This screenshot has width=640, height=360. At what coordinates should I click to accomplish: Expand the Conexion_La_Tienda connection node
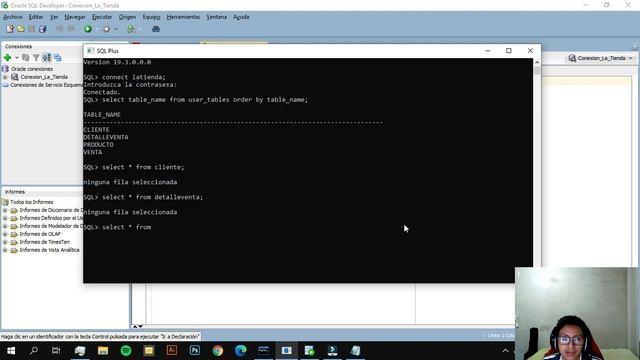[5, 77]
